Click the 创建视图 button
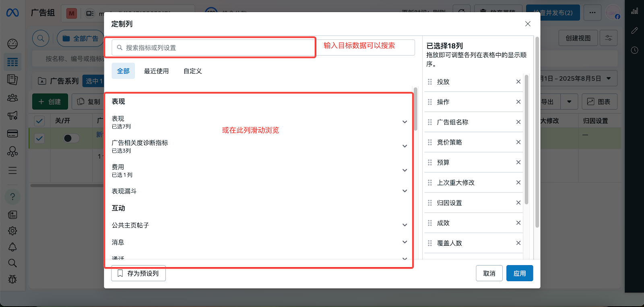This screenshot has width=644, height=307. tap(578, 38)
